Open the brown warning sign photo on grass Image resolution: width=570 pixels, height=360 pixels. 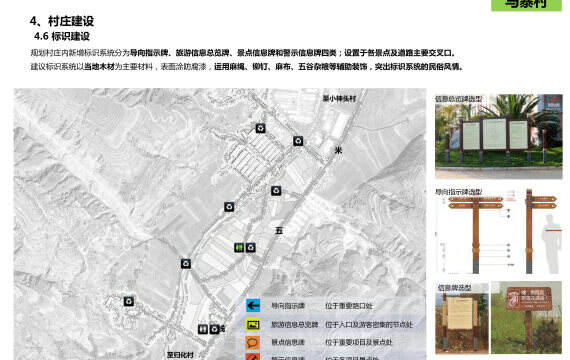[526, 317]
